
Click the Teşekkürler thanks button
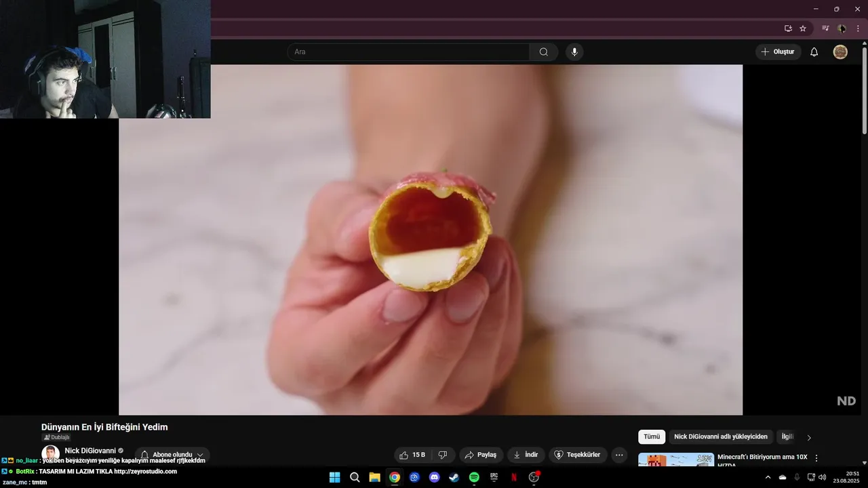click(578, 455)
